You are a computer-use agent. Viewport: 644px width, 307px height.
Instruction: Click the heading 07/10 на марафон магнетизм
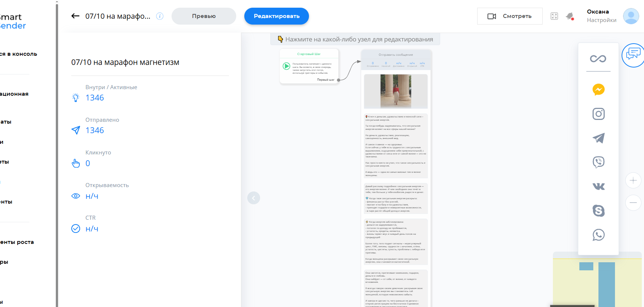125,62
